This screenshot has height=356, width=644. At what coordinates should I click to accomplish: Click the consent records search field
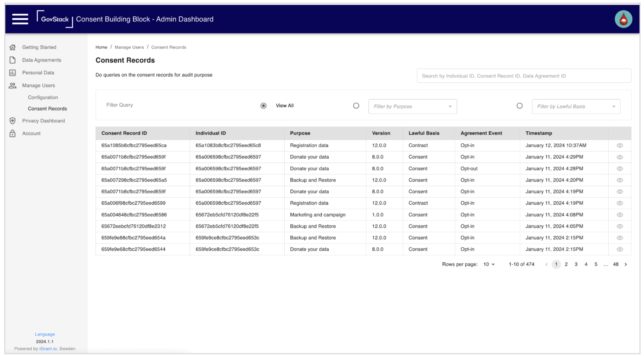point(524,76)
